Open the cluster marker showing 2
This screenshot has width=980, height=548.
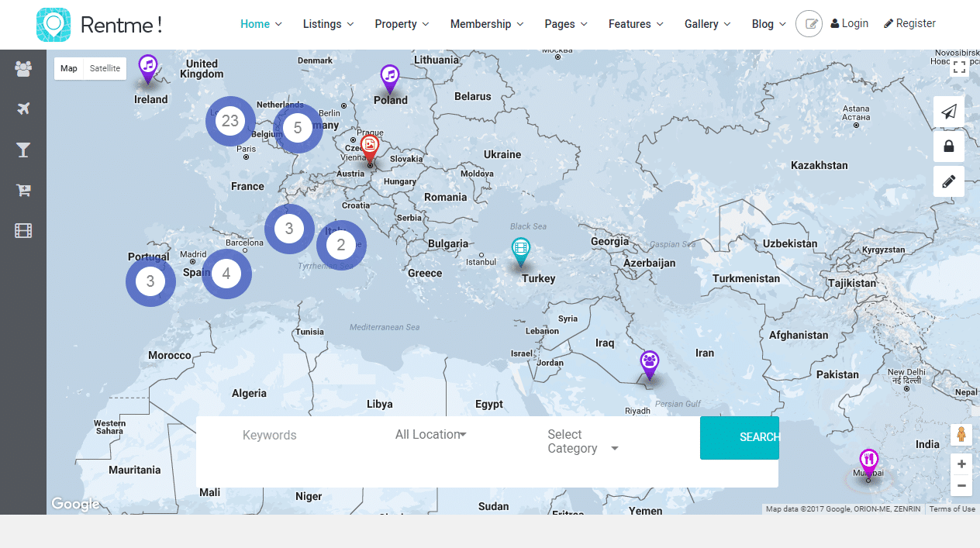pos(341,246)
